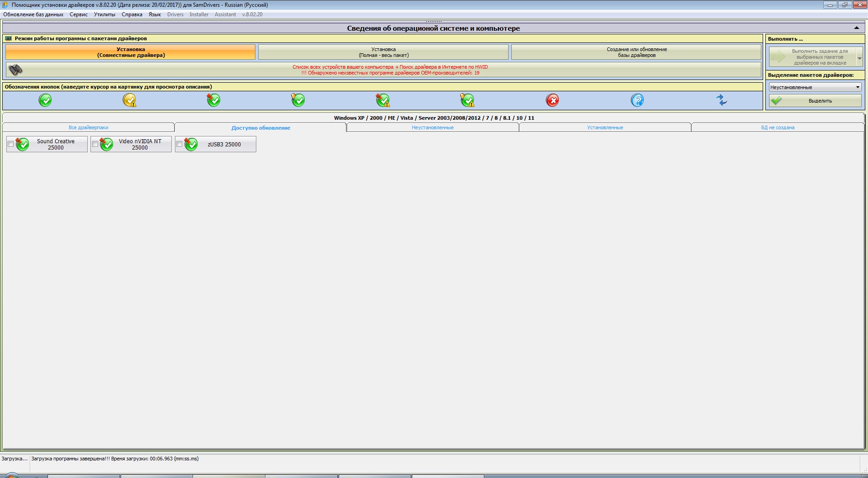Click the green checkmark with yellow pin icon
The height and width of the screenshot is (478, 868).
click(x=298, y=100)
